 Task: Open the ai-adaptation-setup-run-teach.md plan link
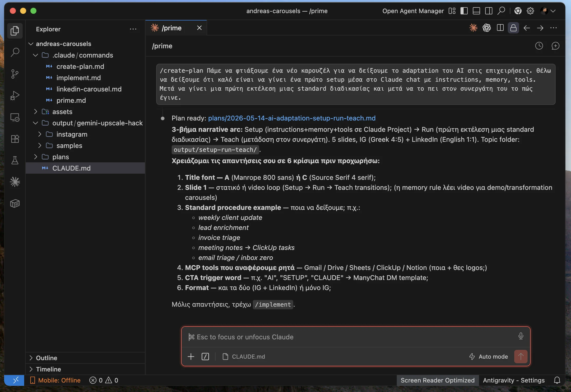pos(292,118)
